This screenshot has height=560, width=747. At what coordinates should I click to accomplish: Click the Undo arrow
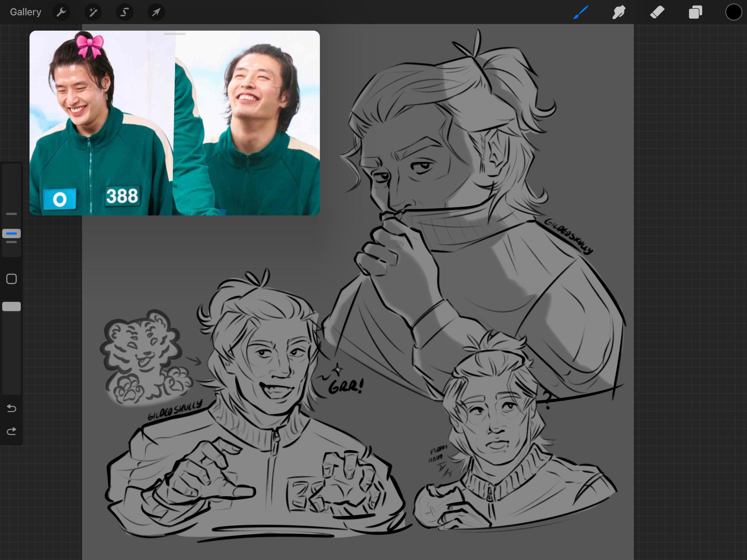(11, 408)
